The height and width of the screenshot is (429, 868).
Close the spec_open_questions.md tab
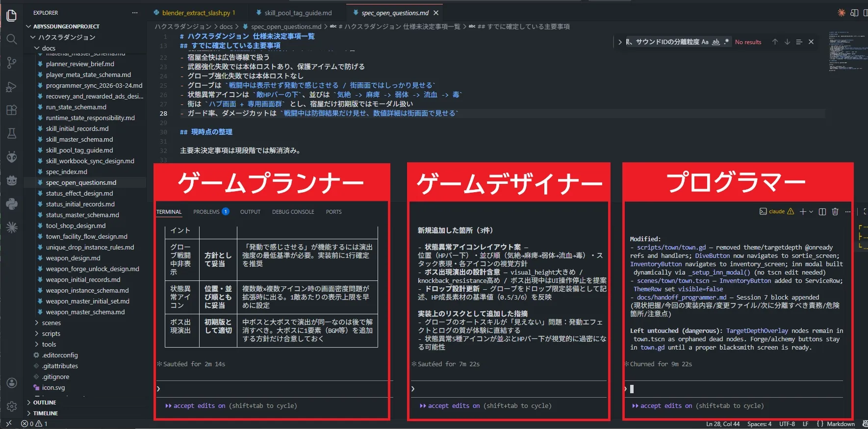click(436, 13)
